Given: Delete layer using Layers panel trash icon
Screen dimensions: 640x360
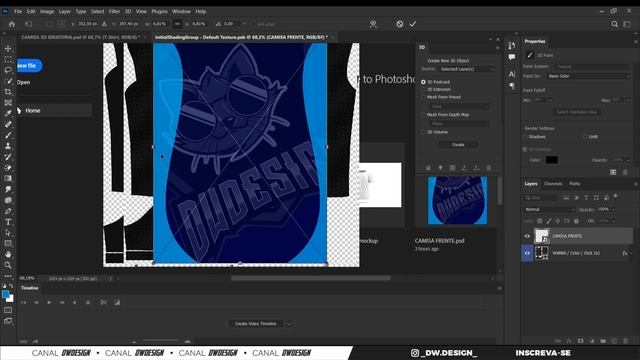Looking at the screenshot, I should click(626, 340).
